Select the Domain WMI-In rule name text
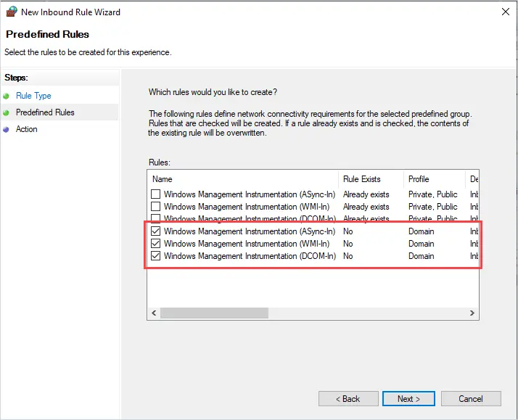 click(247, 244)
